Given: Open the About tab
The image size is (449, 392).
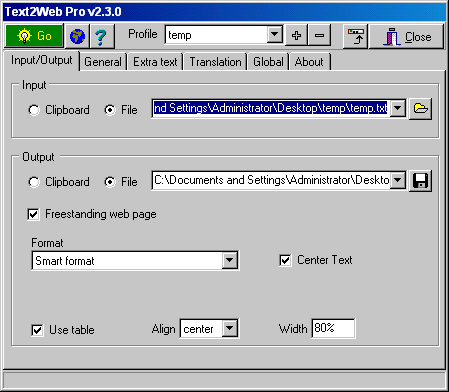Looking at the screenshot, I should (309, 62).
